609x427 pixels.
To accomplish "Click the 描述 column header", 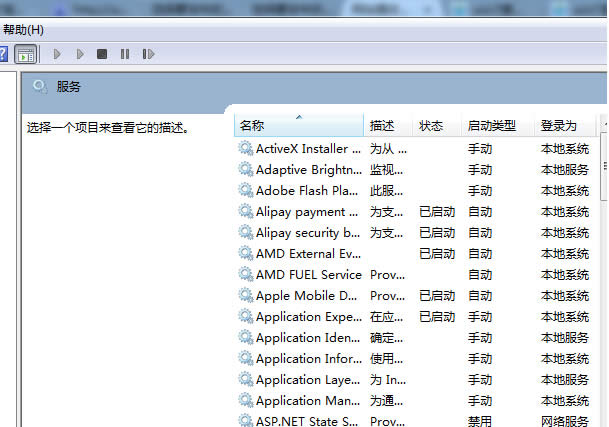I will [x=382, y=126].
